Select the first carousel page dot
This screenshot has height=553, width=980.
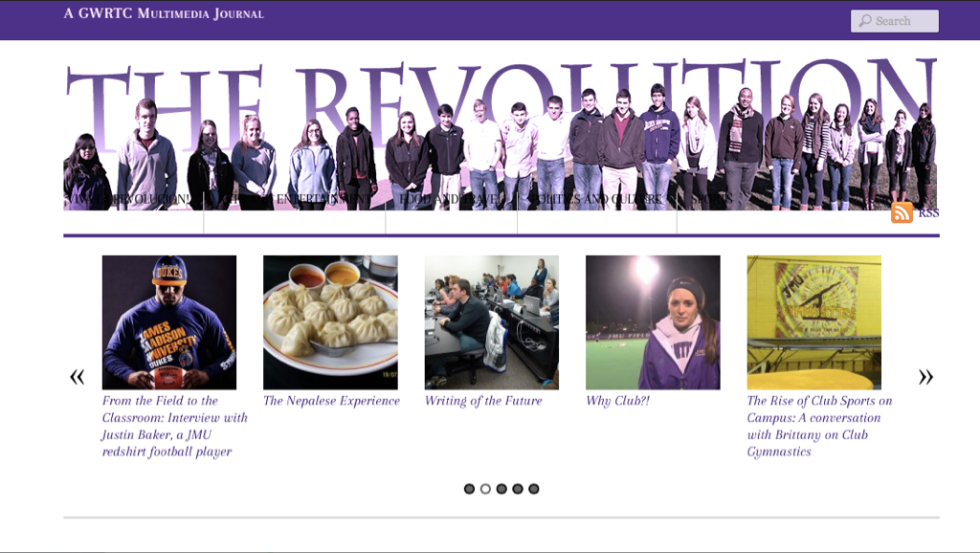click(x=469, y=489)
